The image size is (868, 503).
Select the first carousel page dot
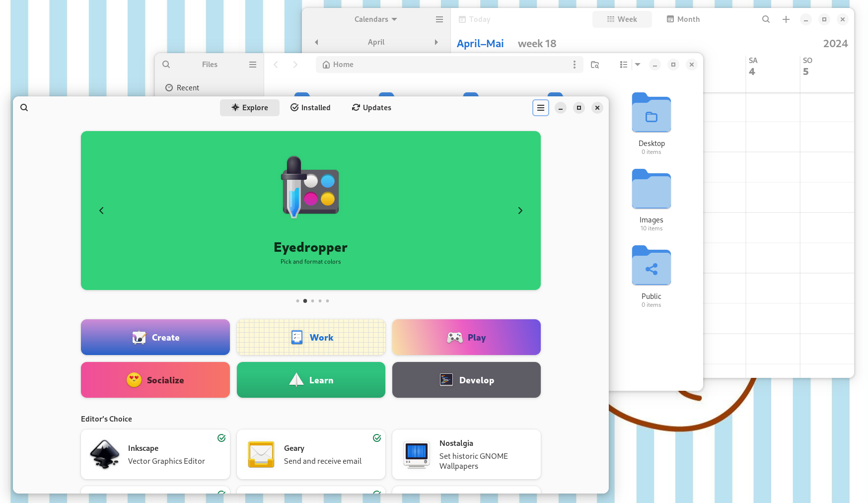tap(297, 301)
